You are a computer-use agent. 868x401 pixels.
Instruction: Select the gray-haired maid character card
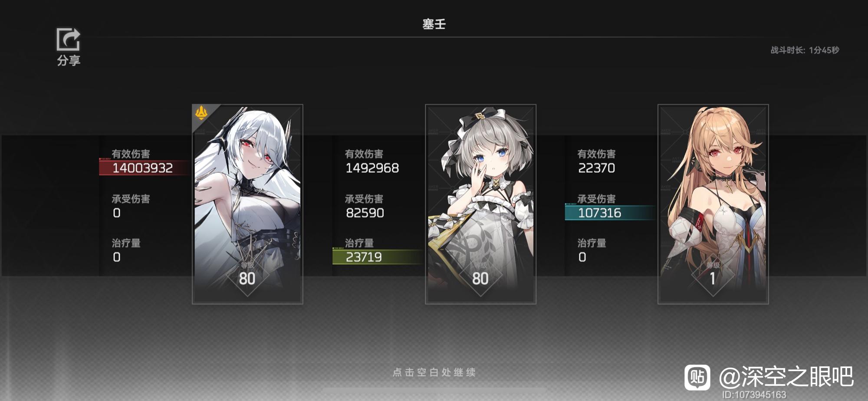click(x=480, y=204)
